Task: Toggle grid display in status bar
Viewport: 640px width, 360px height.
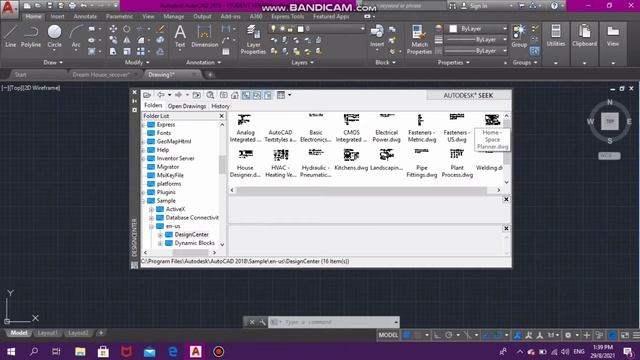Action: (x=407, y=335)
